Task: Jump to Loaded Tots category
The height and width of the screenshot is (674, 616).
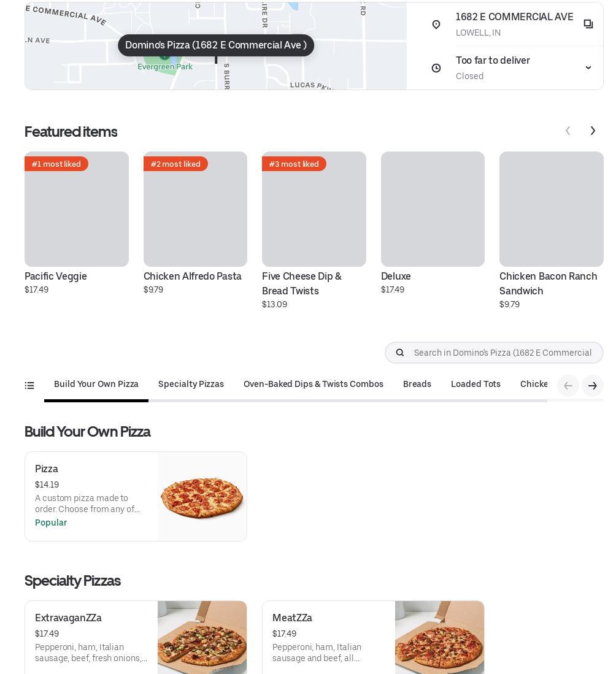Action: pos(475,385)
